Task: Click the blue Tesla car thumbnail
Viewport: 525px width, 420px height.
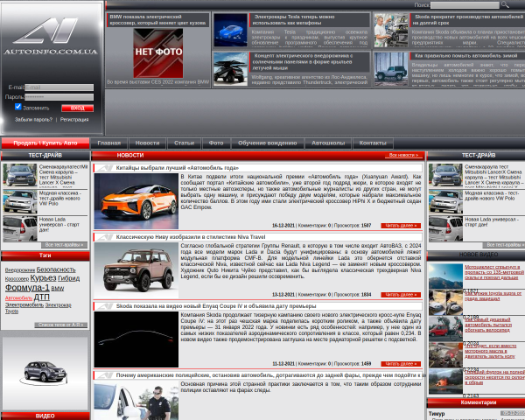Action: [x=231, y=31]
